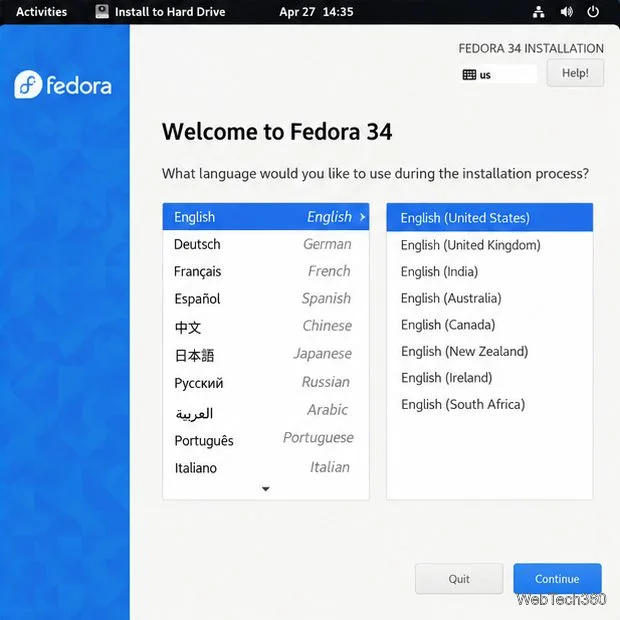Choose English (South Africa) locale

[x=490, y=405]
